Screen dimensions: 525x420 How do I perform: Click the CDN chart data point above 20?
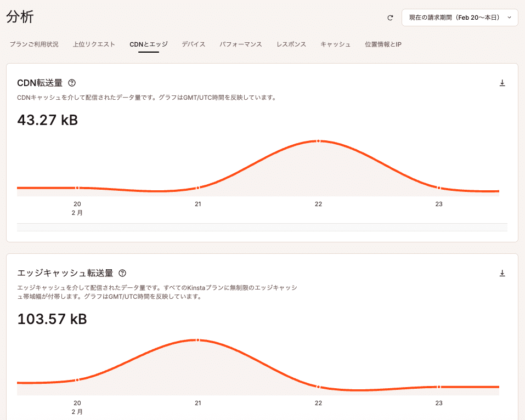point(77,188)
